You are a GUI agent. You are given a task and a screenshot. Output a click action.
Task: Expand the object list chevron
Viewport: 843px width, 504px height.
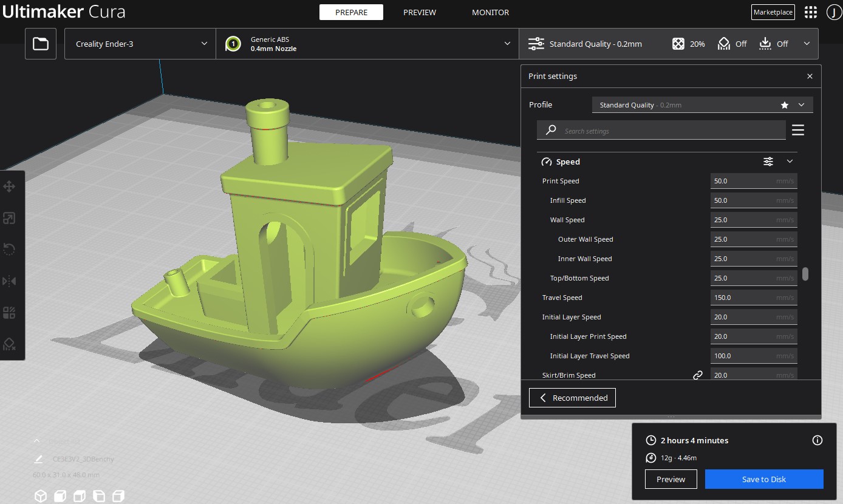(36, 441)
